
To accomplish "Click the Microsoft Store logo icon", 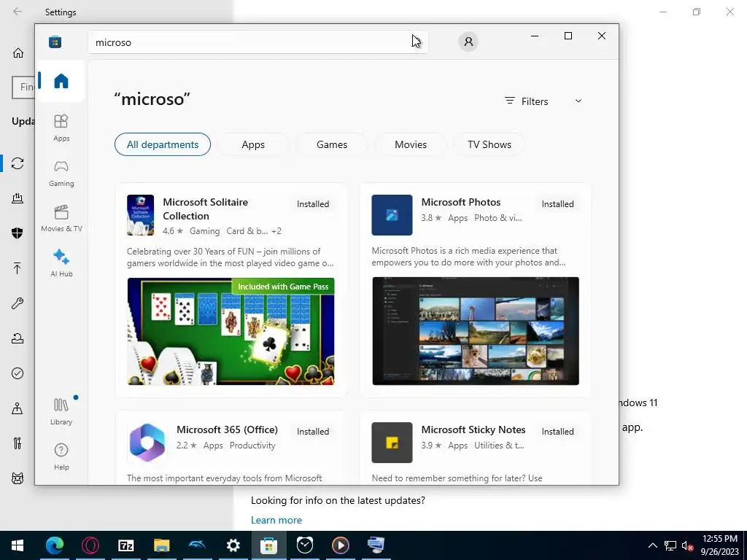I will pos(55,42).
